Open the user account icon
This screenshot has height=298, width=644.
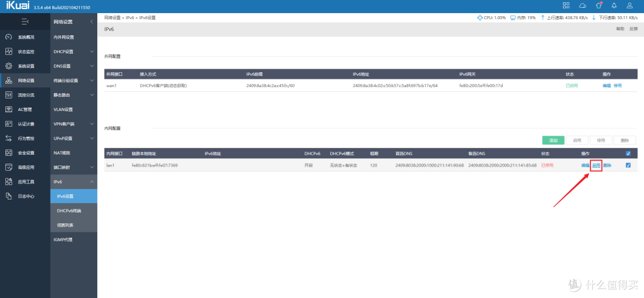coord(630,5)
